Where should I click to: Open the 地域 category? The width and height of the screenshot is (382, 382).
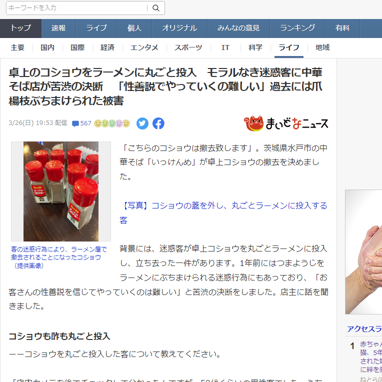tap(322, 48)
